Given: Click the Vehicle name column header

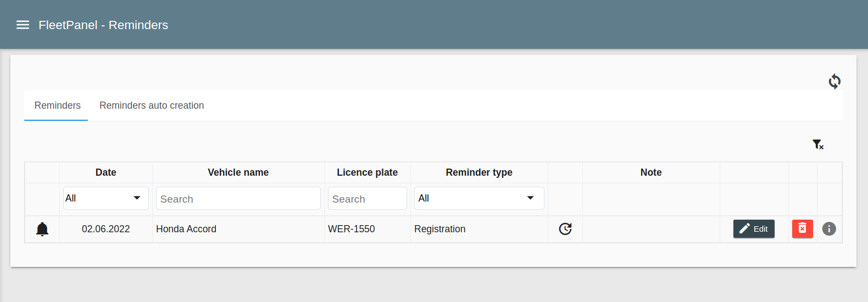Looking at the screenshot, I should click(238, 172).
